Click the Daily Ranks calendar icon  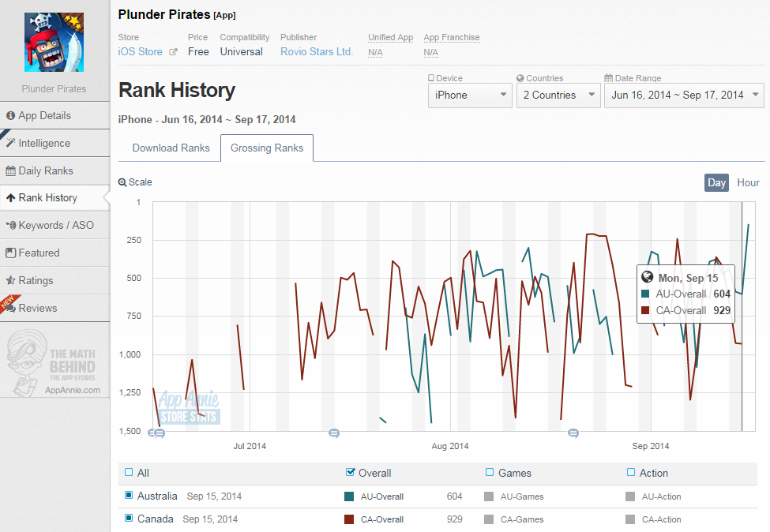(10, 170)
